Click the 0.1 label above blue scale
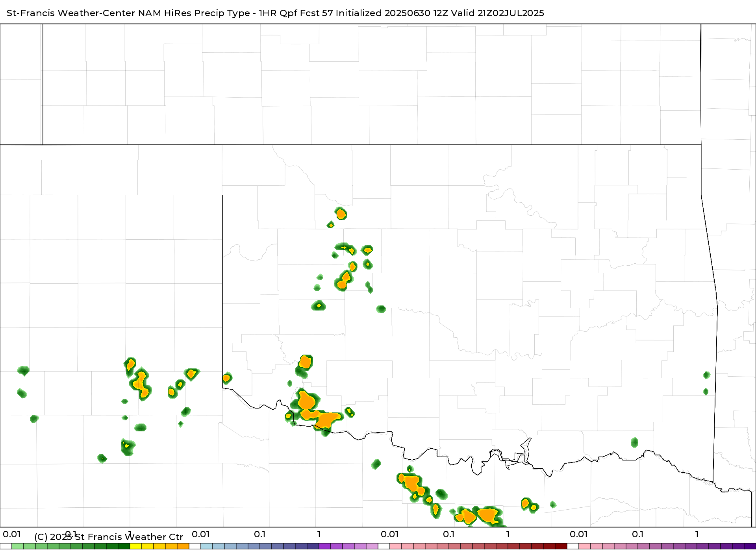Viewport: 756px width, 551px height. pos(260,534)
